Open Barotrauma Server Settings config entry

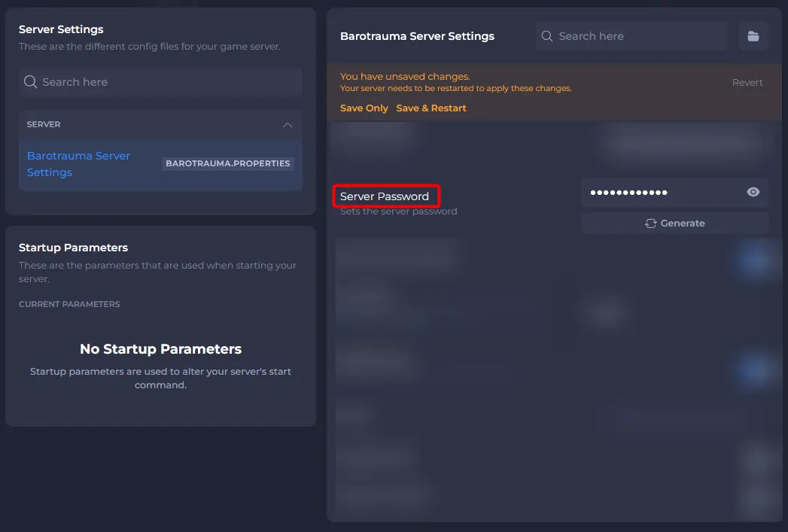coord(160,164)
